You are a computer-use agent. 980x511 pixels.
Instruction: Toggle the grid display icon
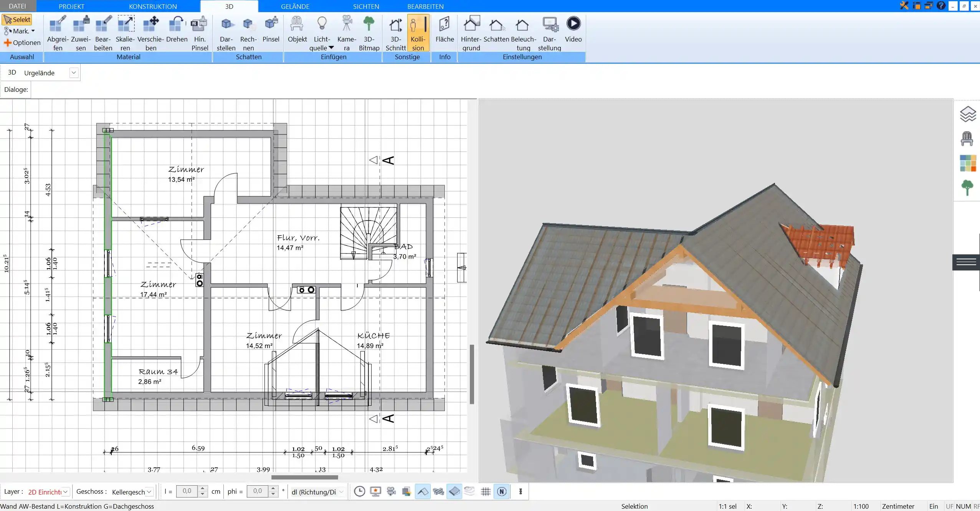[486, 491]
